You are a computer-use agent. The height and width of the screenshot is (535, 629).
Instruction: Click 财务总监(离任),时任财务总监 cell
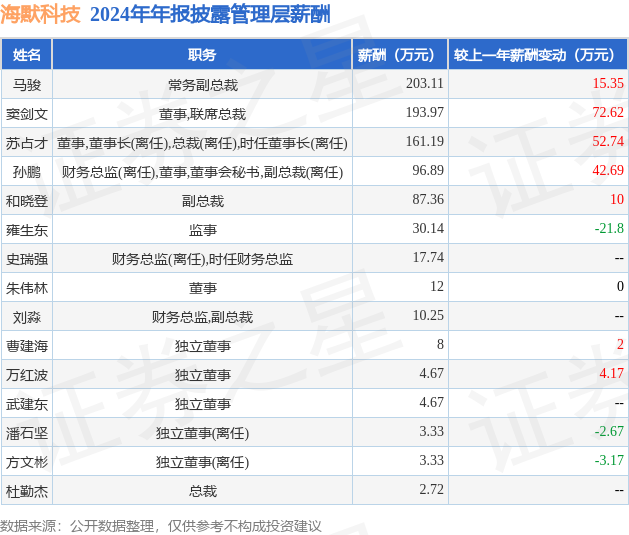(203, 259)
